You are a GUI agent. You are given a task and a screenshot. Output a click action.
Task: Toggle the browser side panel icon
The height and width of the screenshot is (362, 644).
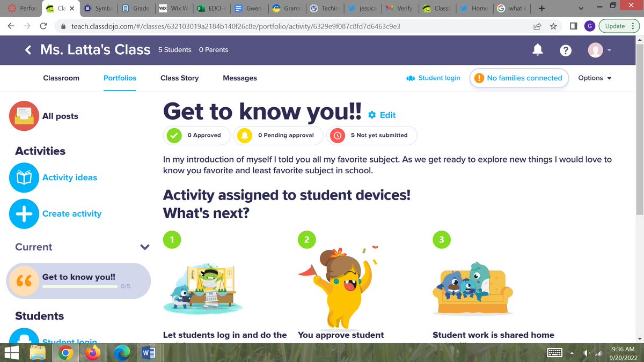(573, 26)
